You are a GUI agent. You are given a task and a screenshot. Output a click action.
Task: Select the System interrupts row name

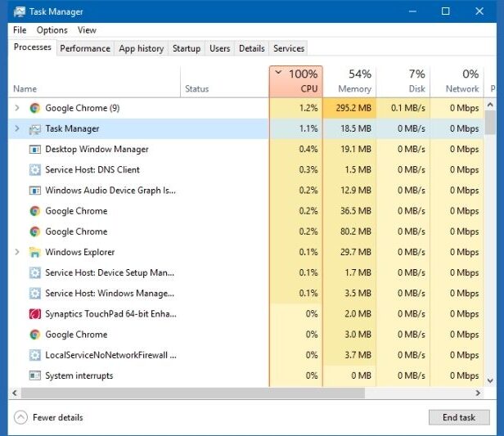point(79,375)
